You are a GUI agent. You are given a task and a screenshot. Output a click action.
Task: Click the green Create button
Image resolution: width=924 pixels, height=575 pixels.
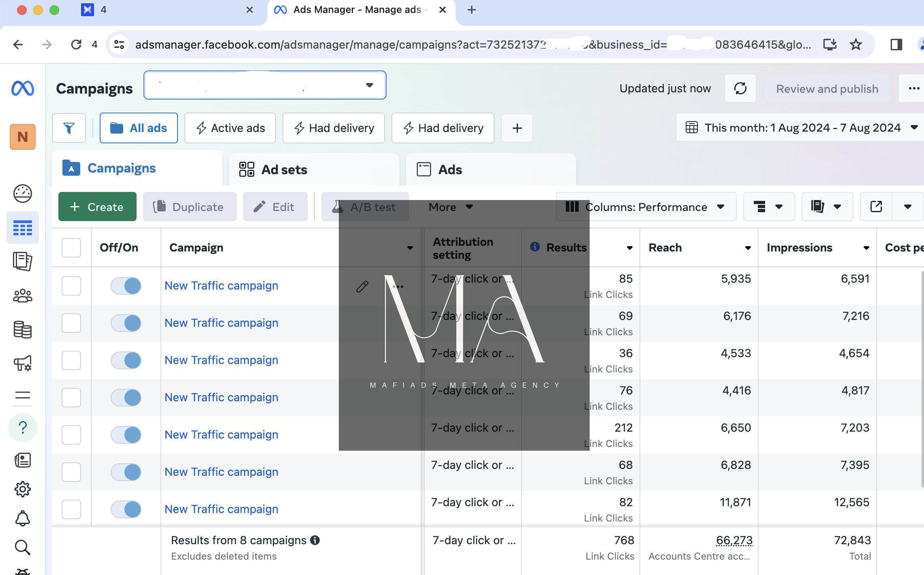click(x=97, y=207)
